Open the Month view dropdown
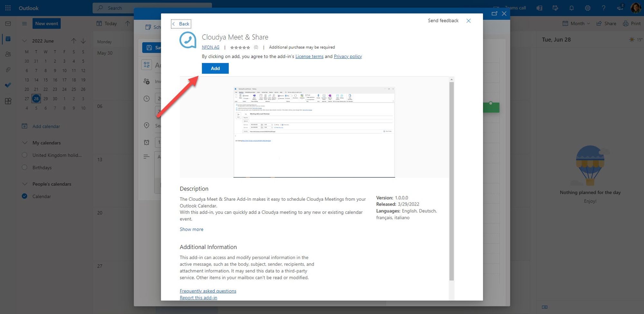The width and height of the screenshot is (644, 314). tap(576, 23)
